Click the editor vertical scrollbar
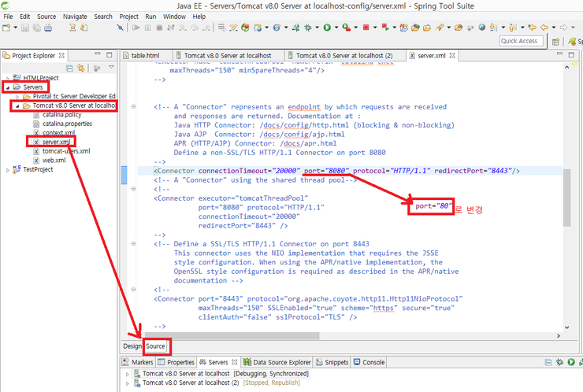Screen dimensions: 583x392 [x=567, y=197]
